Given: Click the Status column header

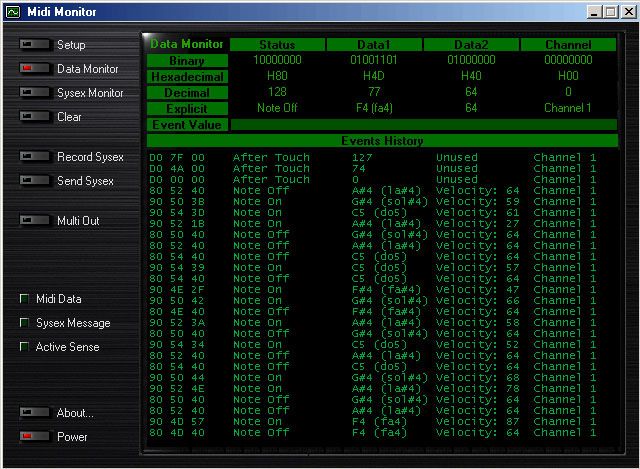Looking at the screenshot, I should click(278, 44).
